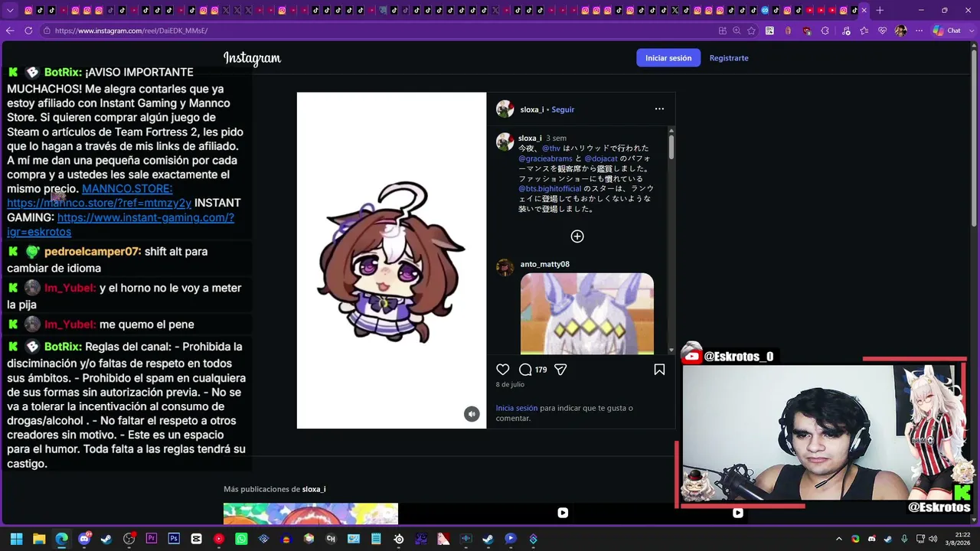980x551 pixels.
Task: Expand the hidden system tray icons chevron
Action: pyautogui.click(x=839, y=539)
